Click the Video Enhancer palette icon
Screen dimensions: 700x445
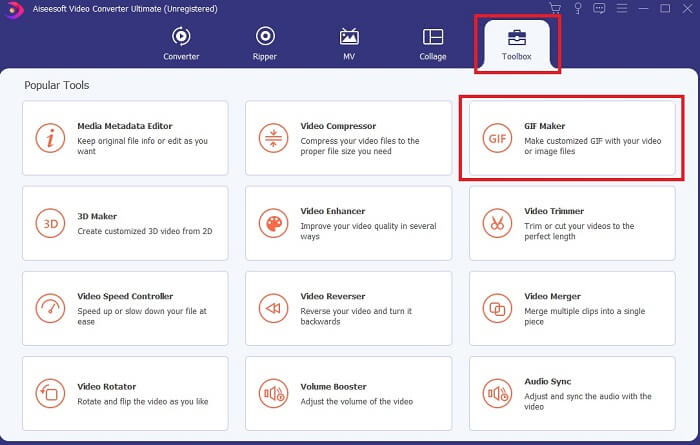tap(273, 223)
